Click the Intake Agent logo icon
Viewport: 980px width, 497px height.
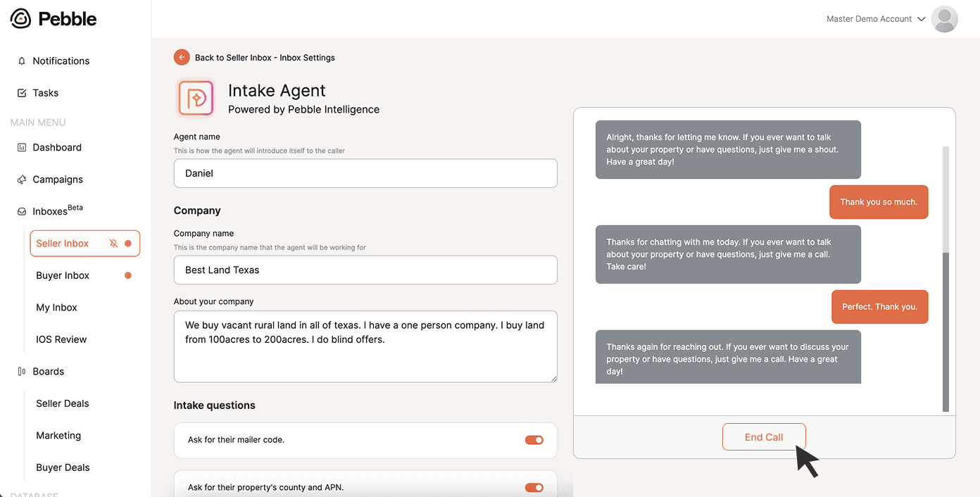coord(196,98)
